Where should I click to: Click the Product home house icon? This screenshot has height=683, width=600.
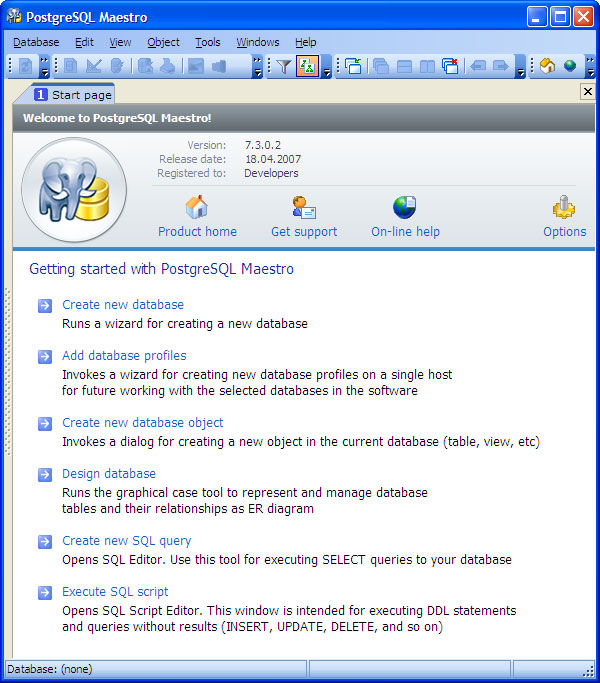197,207
